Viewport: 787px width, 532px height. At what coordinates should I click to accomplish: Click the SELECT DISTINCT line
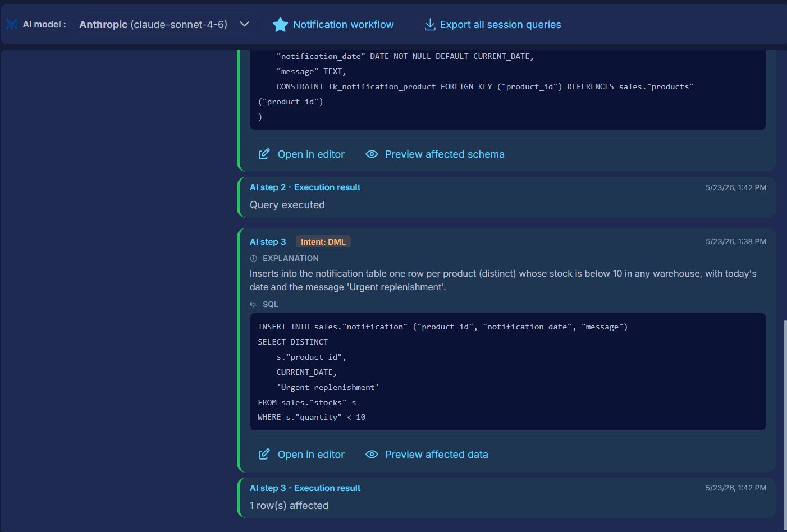(x=293, y=342)
